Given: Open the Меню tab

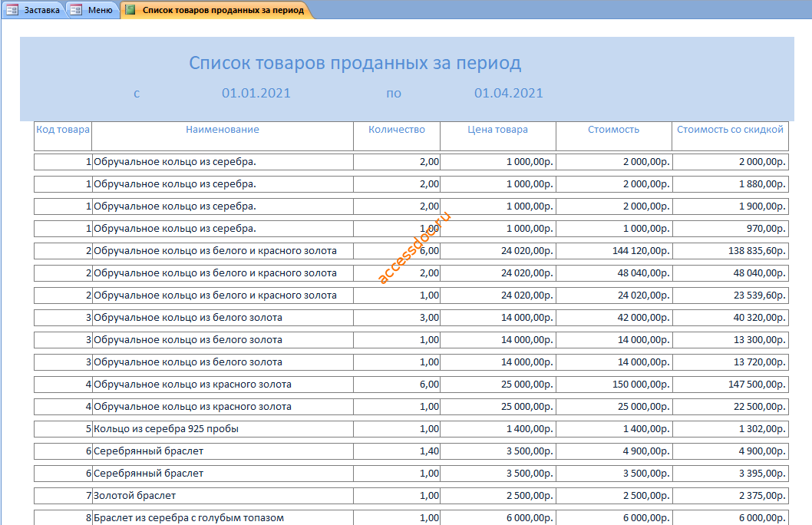Looking at the screenshot, I should tap(93, 10).
